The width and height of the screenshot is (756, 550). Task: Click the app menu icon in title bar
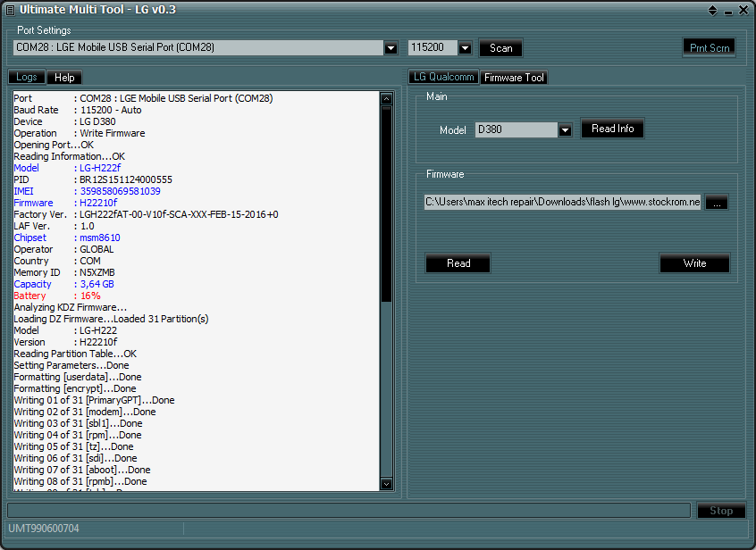click(x=10, y=10)
